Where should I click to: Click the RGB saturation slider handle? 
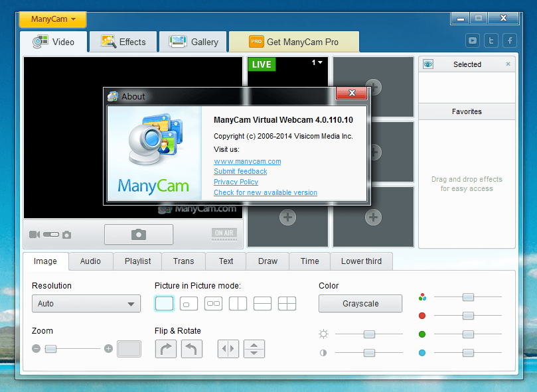(x=468, y=297)
